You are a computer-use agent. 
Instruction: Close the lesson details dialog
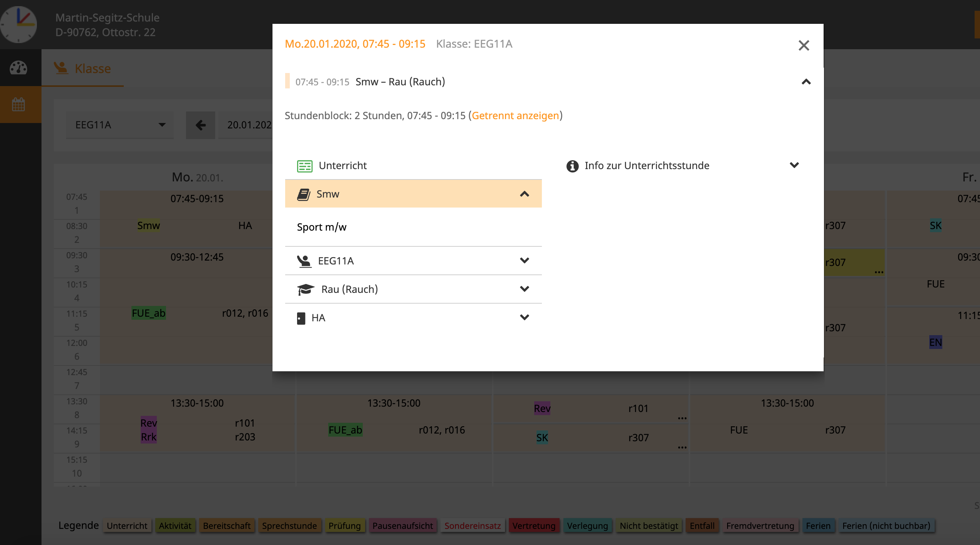tap(804, 45)
